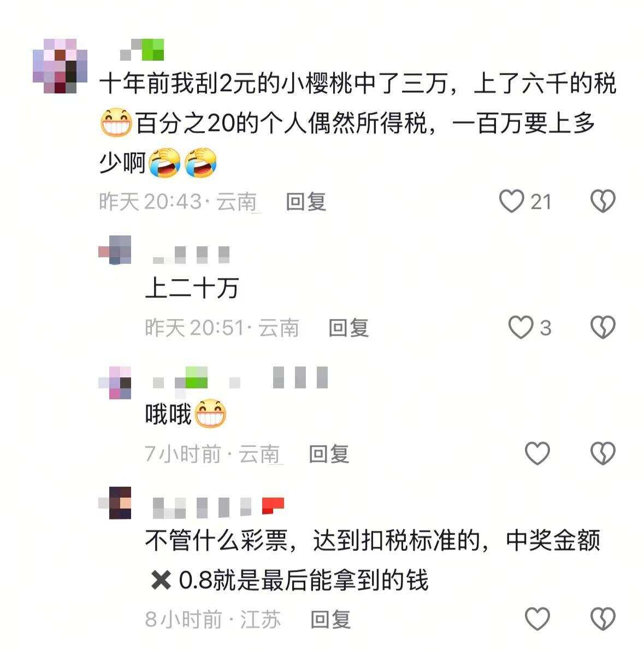Reply to the comment from 8小时前
Viewport: 644px width, 650px height.
pos(330,619)
